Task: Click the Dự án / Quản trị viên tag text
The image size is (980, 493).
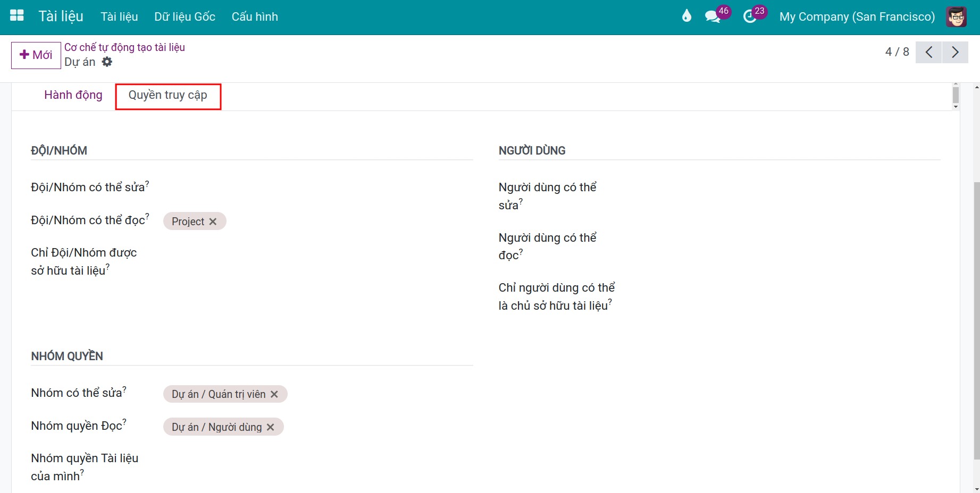Action: point(219,394)
